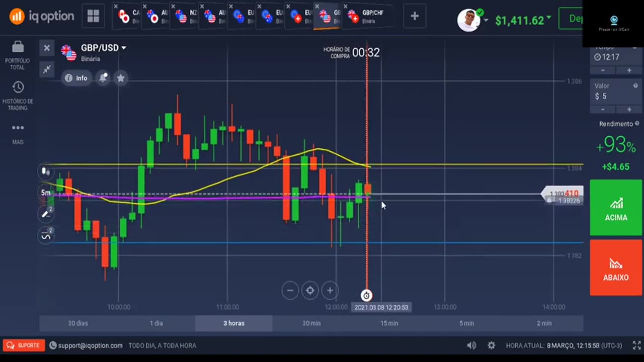
Task: Select the 2 min time range
Action: (544, 323)
